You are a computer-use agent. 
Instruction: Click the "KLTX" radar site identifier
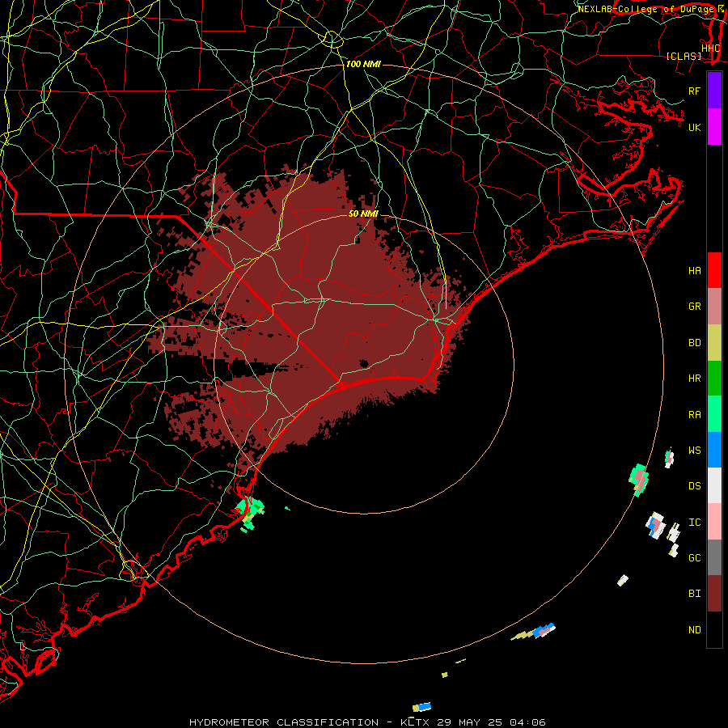[415, 722]
